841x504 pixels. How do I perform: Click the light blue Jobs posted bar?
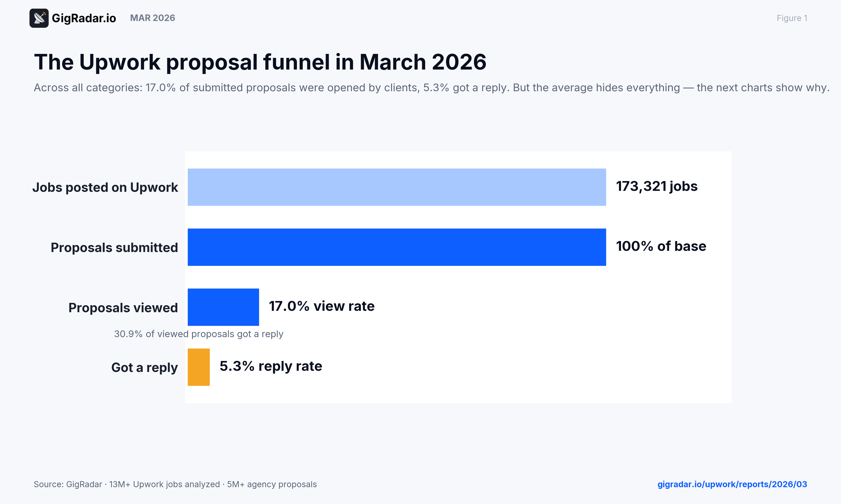tap(396, 187)
